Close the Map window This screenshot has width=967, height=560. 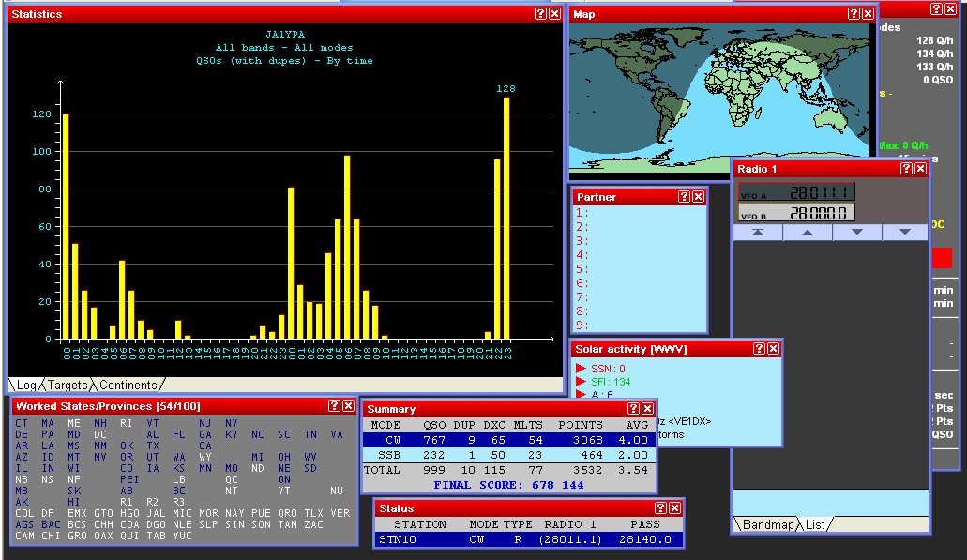pos(868,13)
